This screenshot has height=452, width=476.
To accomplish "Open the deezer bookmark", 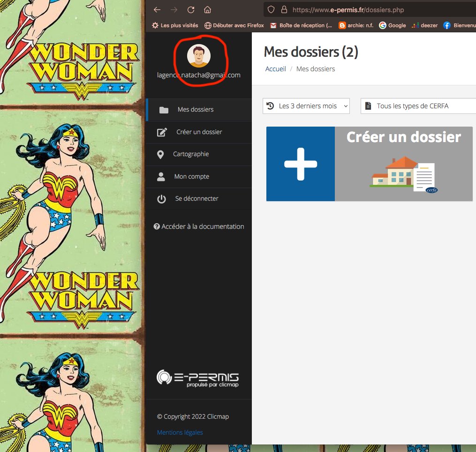I will tap(424, 25).
